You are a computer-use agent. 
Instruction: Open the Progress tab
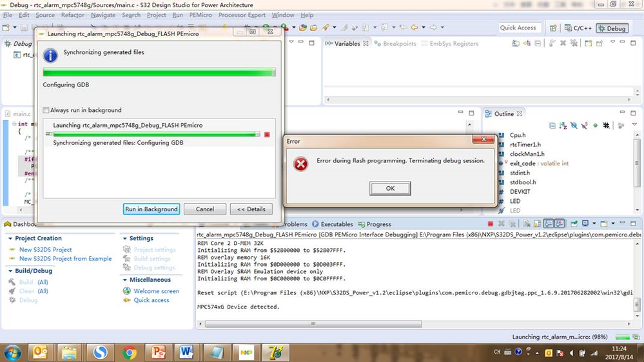[x=375, y=224]
